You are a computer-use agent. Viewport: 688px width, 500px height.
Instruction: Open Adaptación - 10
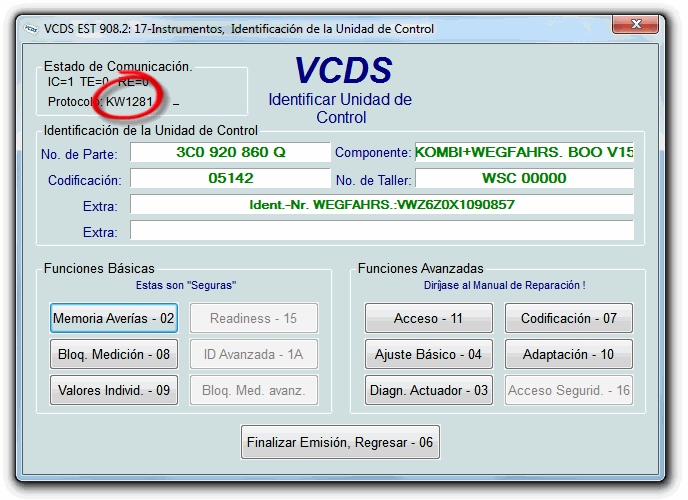pos(569,354)
